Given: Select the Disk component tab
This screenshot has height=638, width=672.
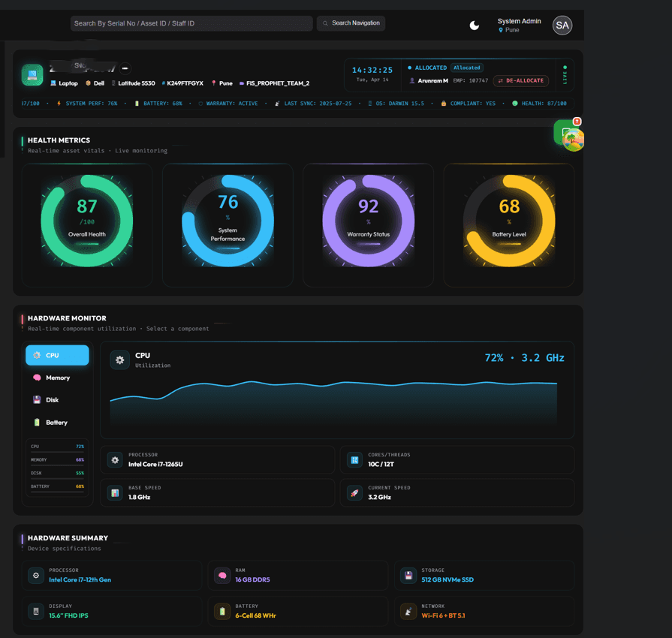Looking at the screenshot, I should [x=57, y=400].
